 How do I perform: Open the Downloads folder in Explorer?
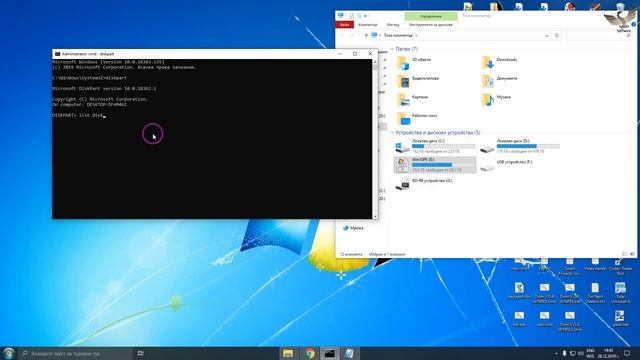point(500,62)
